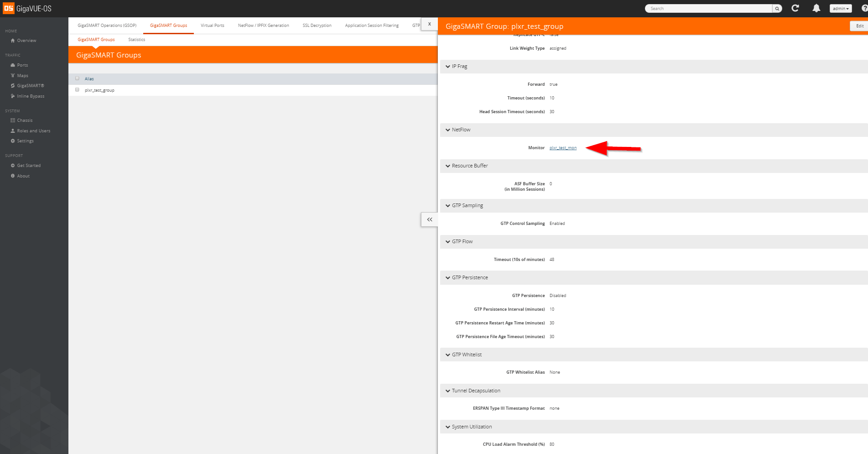Open Application Session Filtering tab
This screenshot has width=868, height=454.
pos(372,26)
